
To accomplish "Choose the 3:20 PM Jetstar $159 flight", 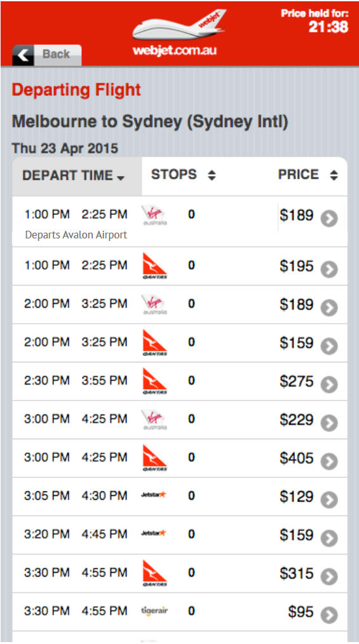I will [180, 535].
